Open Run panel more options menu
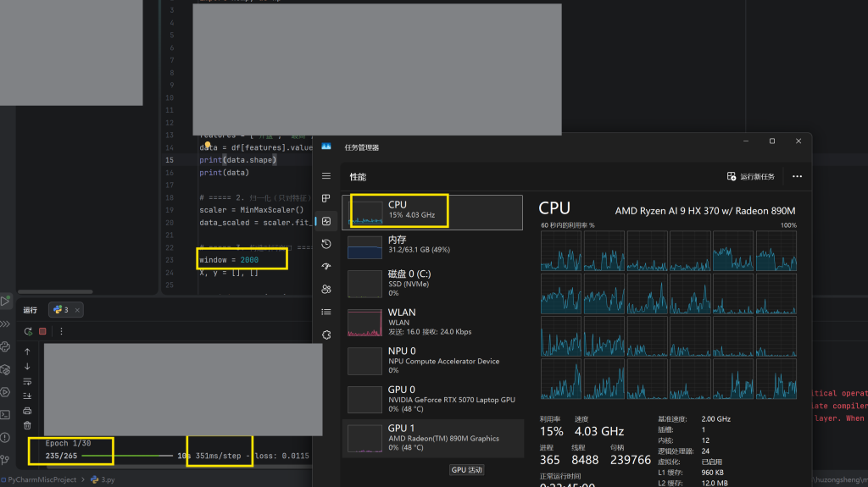Image resolution: width=868 pixels, height=487 pixels. point(61,331)
